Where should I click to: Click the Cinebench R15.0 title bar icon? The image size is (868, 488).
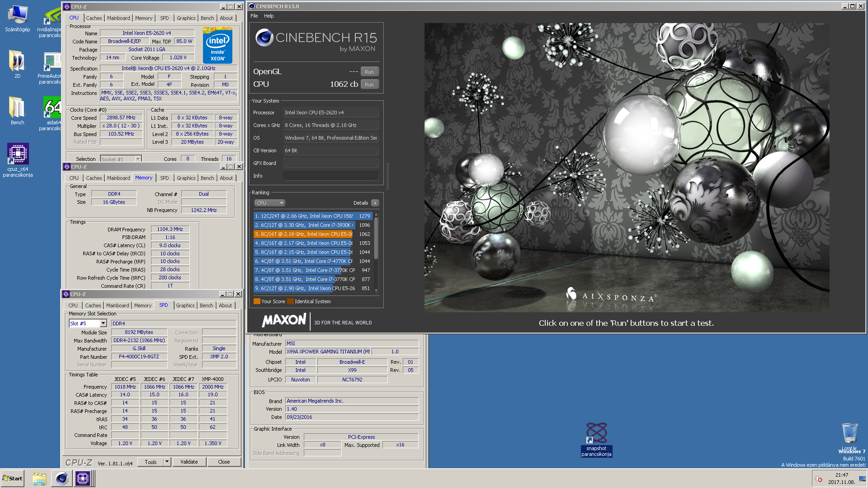(252, 6)
